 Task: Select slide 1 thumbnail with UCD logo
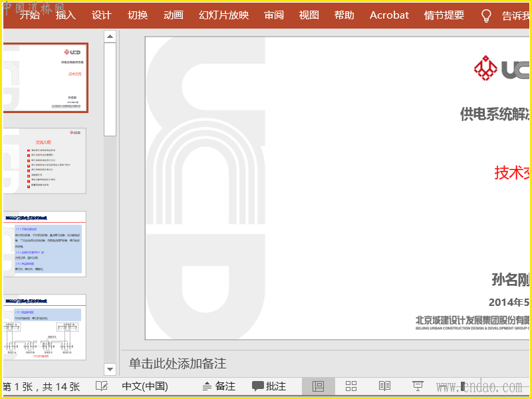[x=45, y=78]
